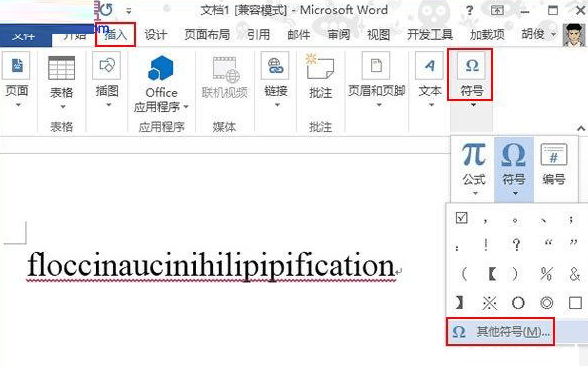Open the 插入 (Insert) ribbon tab
The height and width of the screenshot is (366, 588).
tap(115, 35)
